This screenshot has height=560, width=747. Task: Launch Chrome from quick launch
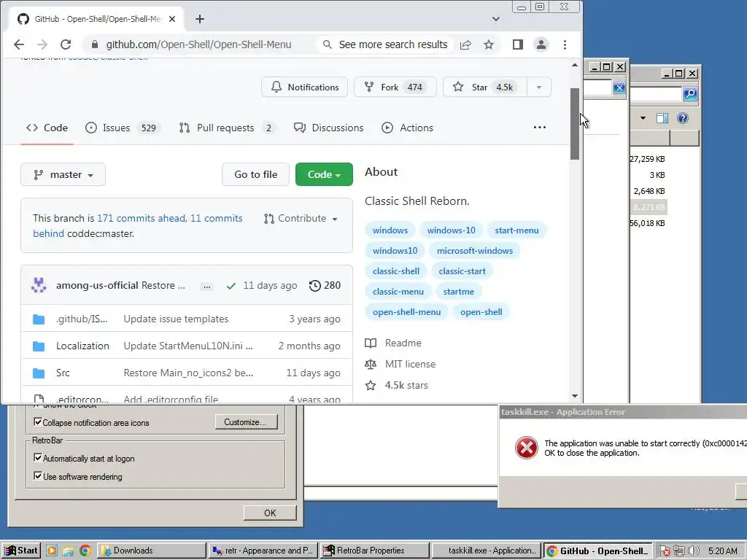[x=85, y=551]
